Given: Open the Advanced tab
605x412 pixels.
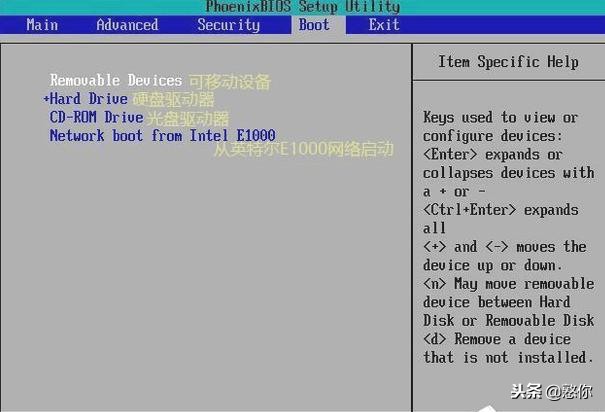Looking at the screenshot, I should tap(127, 25).
